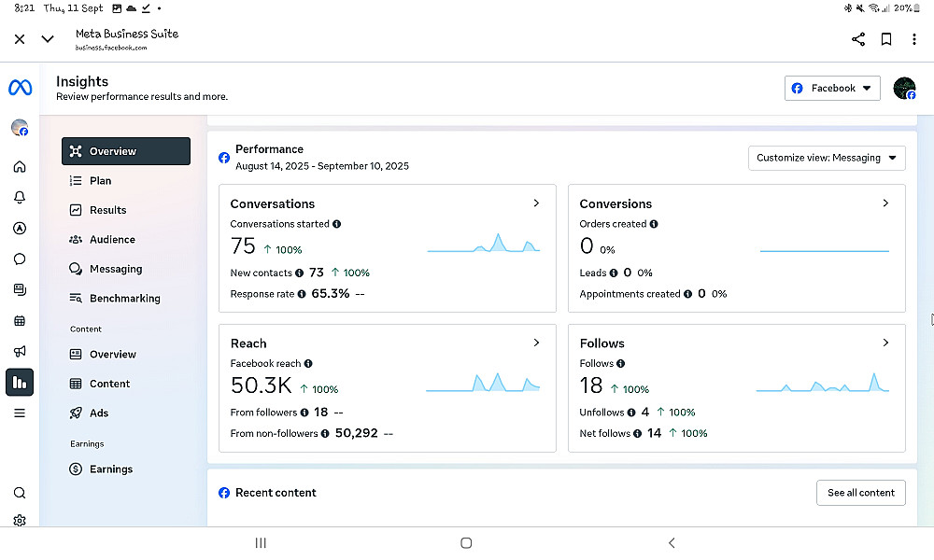The image size is (934, 560).
Task: Open the hamburger All tools menu icon
Action: (x=20, y=413)
